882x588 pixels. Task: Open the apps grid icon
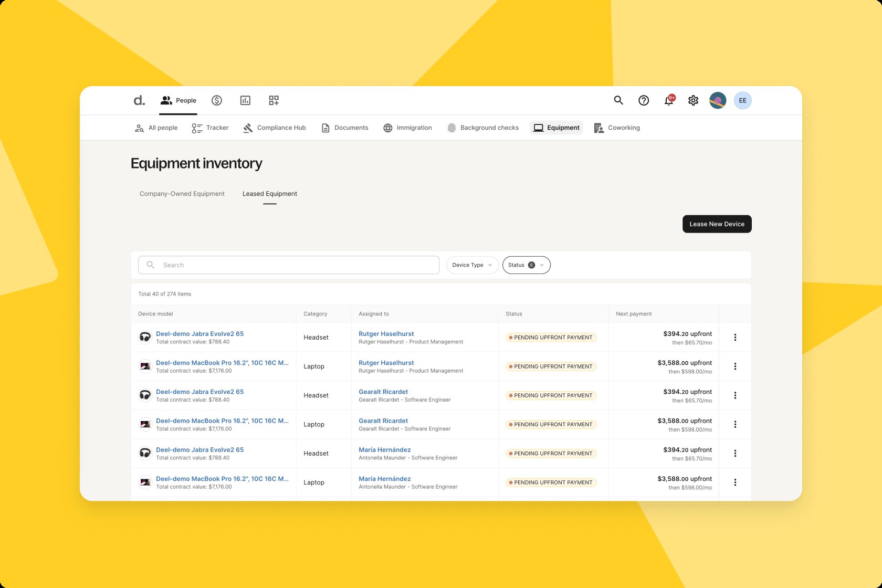coord(274,100)
